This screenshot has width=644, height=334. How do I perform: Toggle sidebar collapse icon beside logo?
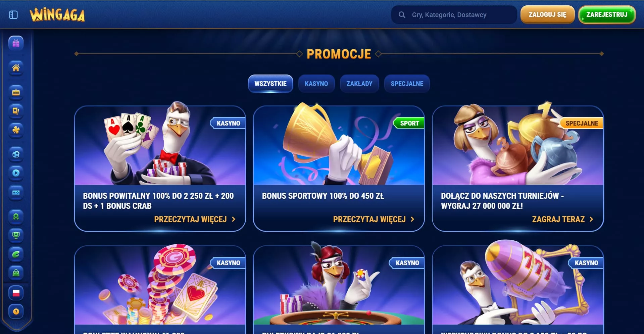13,15
